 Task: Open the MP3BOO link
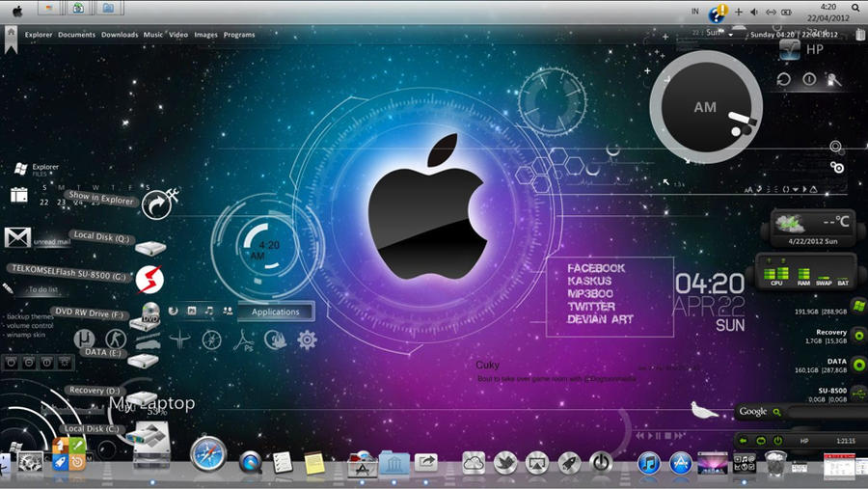point(590,293)
